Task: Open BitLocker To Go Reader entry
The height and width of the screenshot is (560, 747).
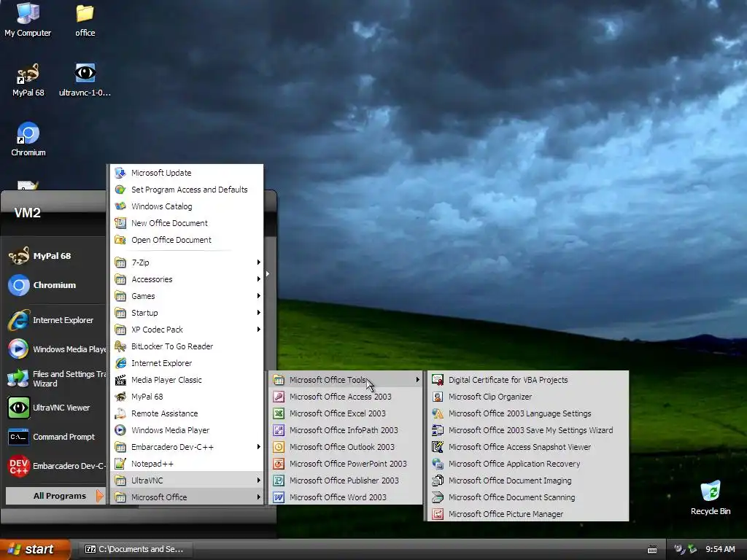Action: click(187, 346)
